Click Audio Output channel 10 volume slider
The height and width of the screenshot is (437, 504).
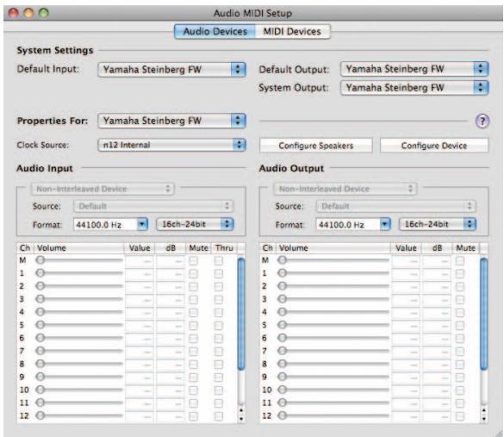pyautogui.click(x=333, y=390)
